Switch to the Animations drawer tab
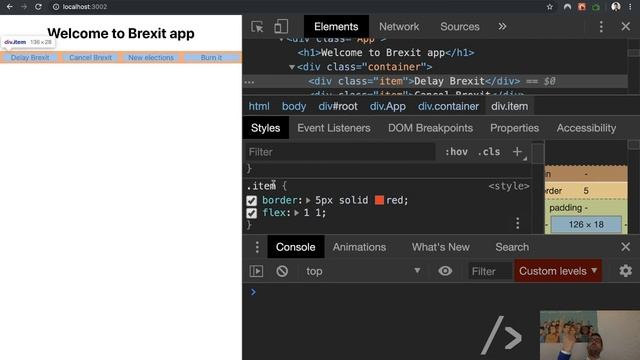 tap(359, 247)
